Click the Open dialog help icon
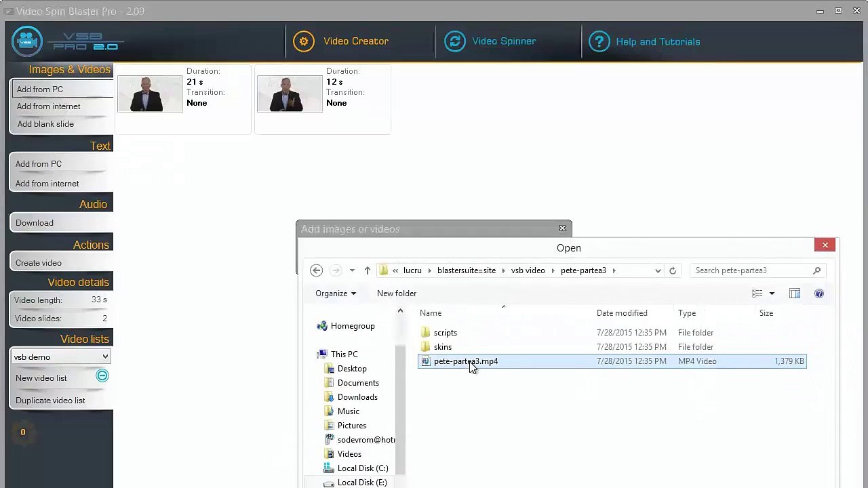Viewport: 868px width, 488px height. point(819,293)
